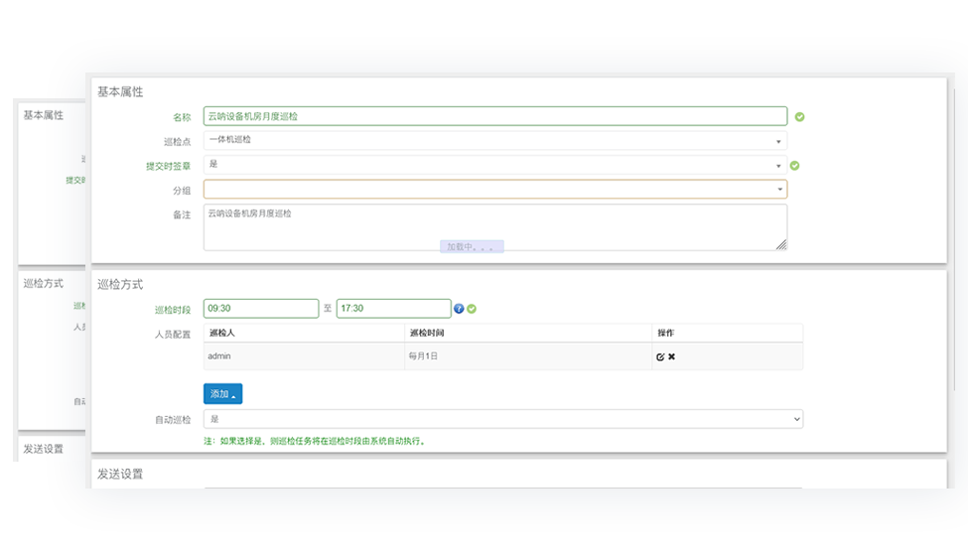Expand the 自动巡检 select box
Screen dimensions: 968x560
[x=502, y=419]
